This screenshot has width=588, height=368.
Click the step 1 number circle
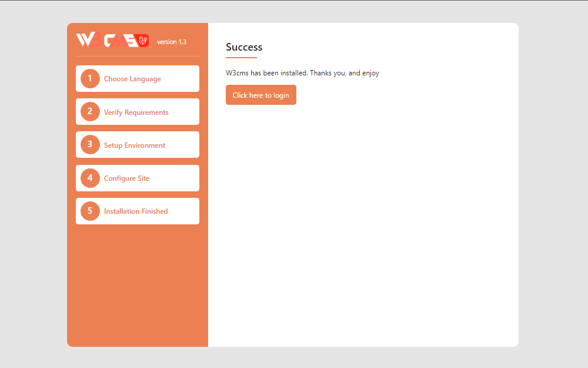pyautogui.click(x=90, y=78)
